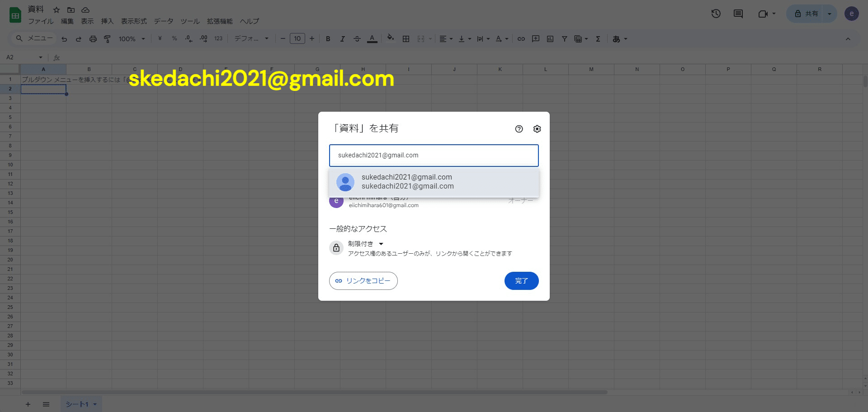Print the spreadsheet with printer icon
Image resolution: width=868 pixels, height=412 pixels.
point(93,39)
